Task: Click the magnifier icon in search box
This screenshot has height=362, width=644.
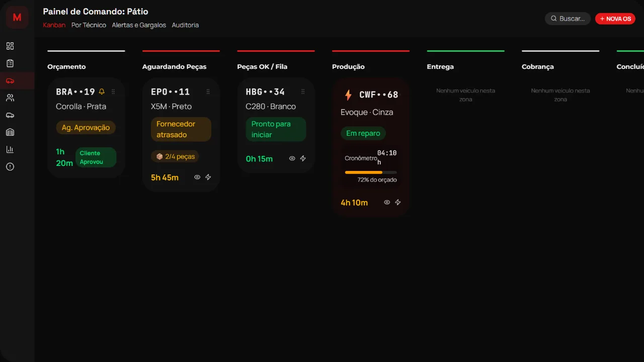Action: pyautogui.click(x=554, y=19)
